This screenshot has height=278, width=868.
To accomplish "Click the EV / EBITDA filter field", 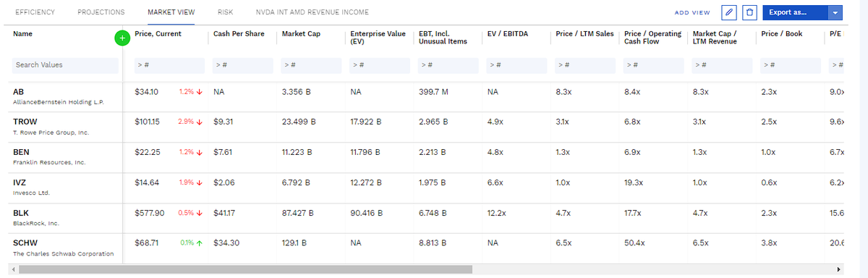I will (517, 65).
